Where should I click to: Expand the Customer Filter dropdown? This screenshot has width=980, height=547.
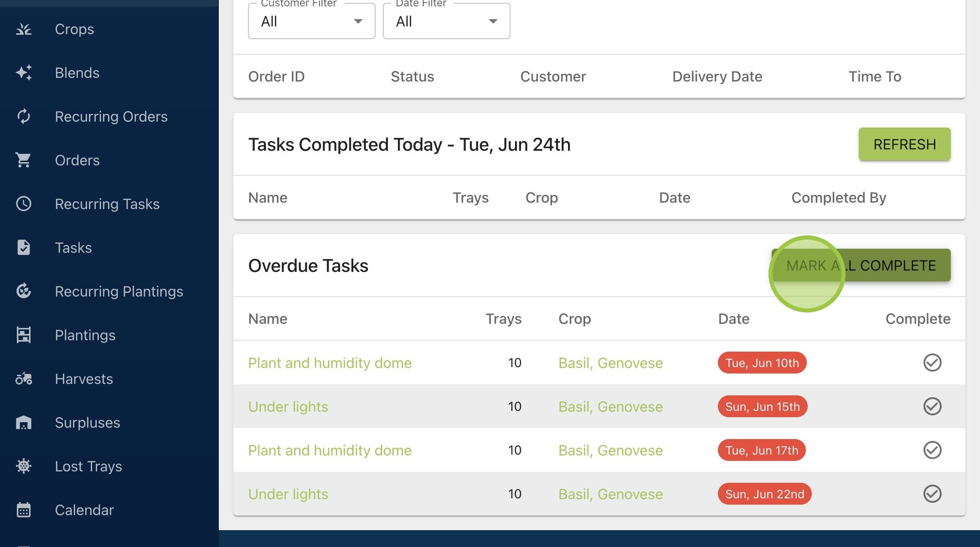pos(312,21)
